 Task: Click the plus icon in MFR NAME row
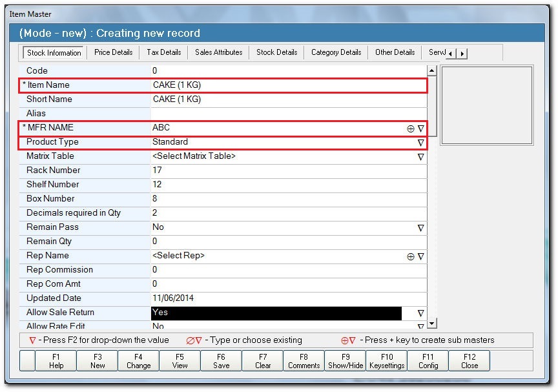410,129
